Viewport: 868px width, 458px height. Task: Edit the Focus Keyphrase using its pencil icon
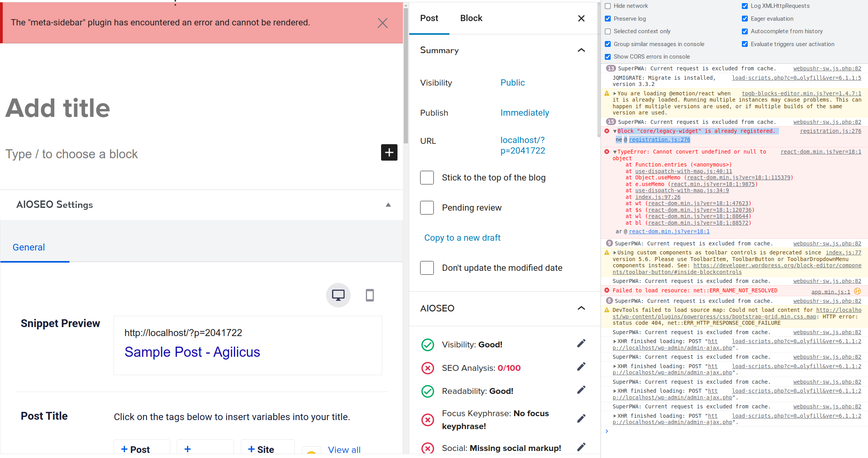coord(581,418)
